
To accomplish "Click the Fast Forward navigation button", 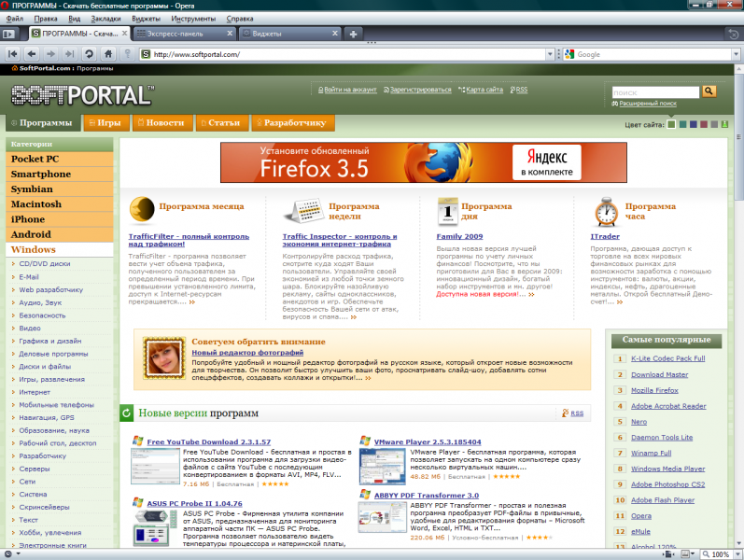I will point(70,54).
